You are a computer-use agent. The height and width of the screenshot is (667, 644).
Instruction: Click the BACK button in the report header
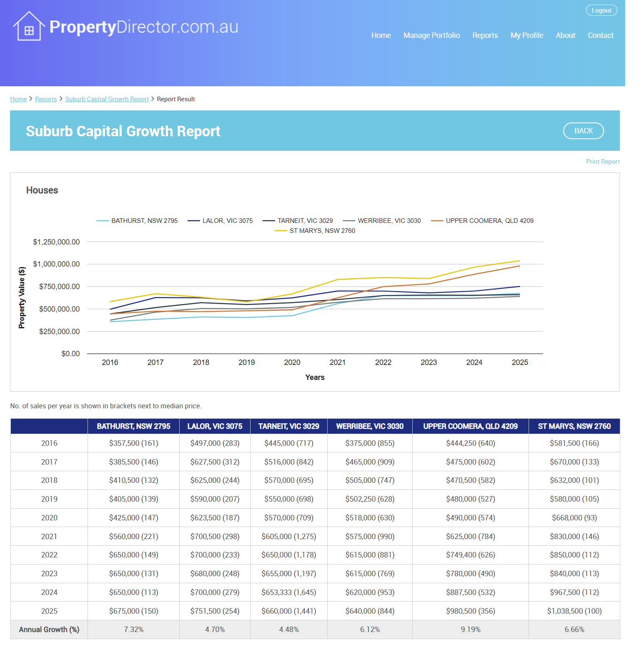coord(583,131)
